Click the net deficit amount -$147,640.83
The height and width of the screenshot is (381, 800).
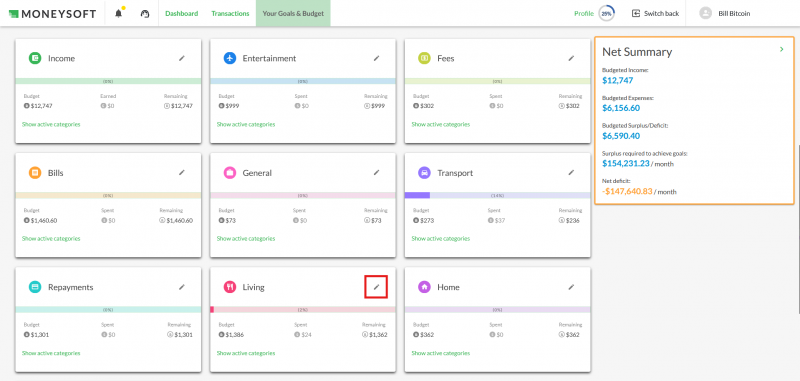coord(627,191)
